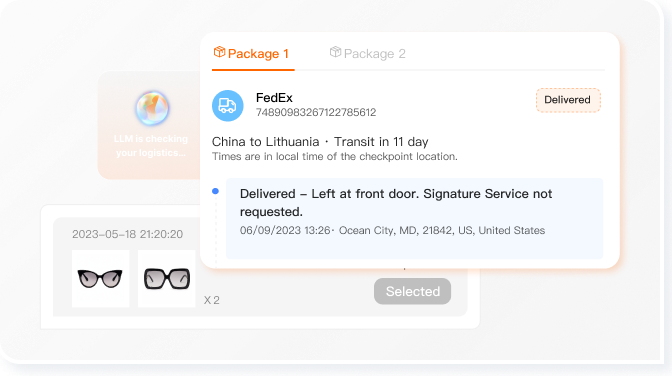Click the gray Package 2 box icon

point(335,52)
